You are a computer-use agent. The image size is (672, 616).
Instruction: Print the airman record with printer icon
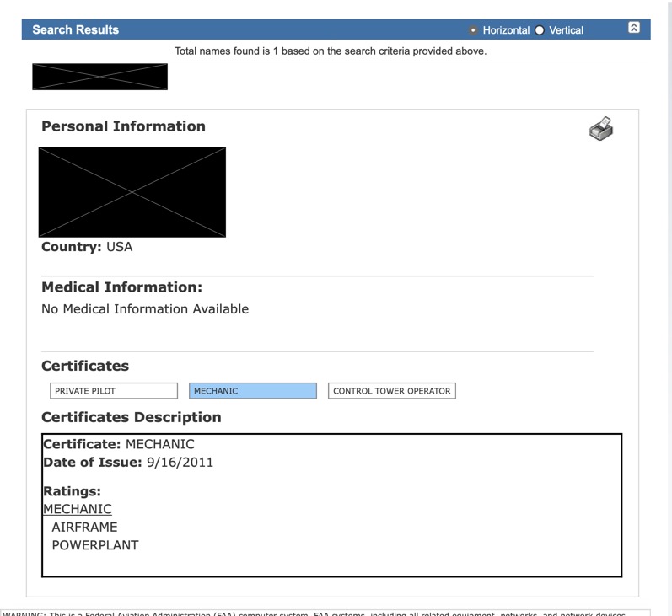(x=600, y=129)
